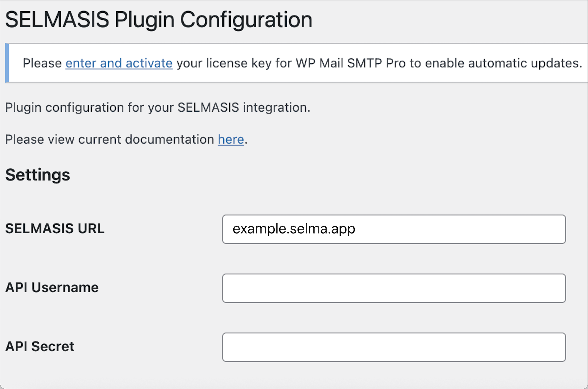
Task: Focus the SELMASIS URL input field
Action: coord(394,229)
